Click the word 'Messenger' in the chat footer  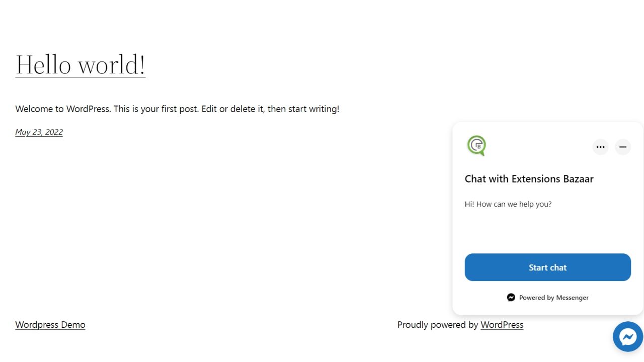pos(572,298)
